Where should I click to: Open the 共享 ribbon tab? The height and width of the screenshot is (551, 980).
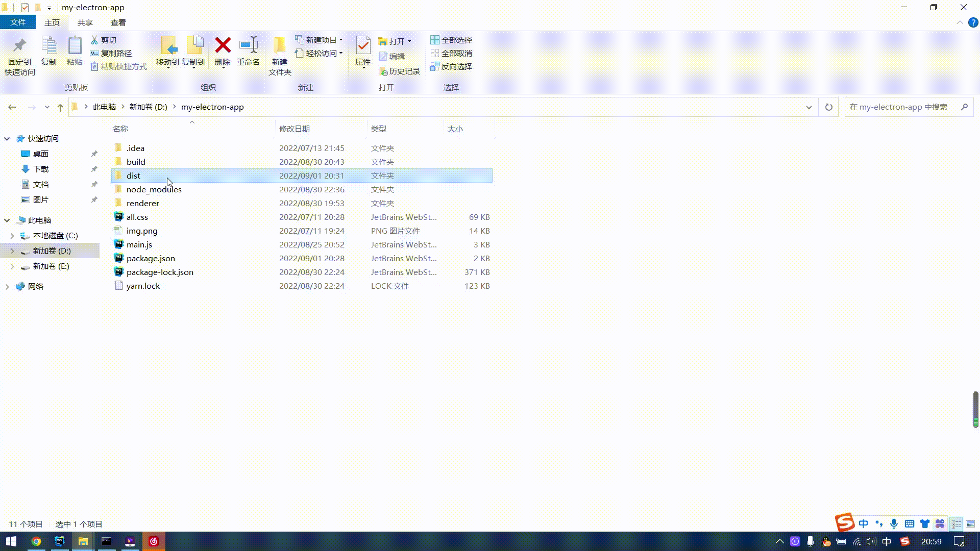click(x=85, y=23)
